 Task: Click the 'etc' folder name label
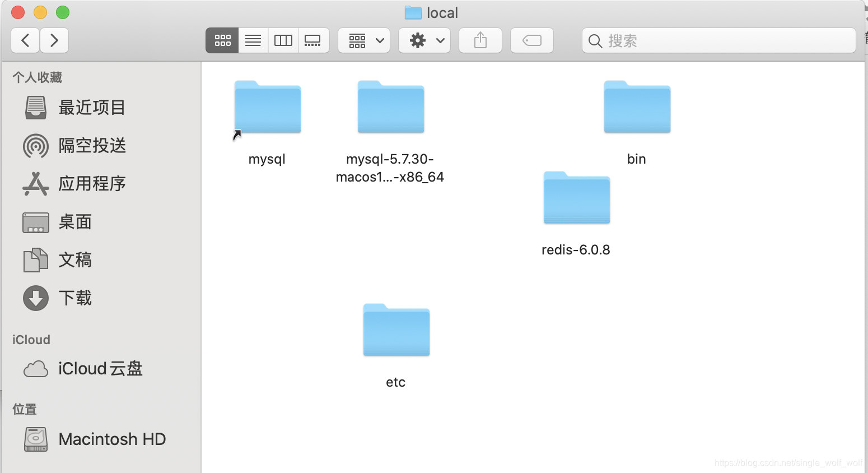396,382
